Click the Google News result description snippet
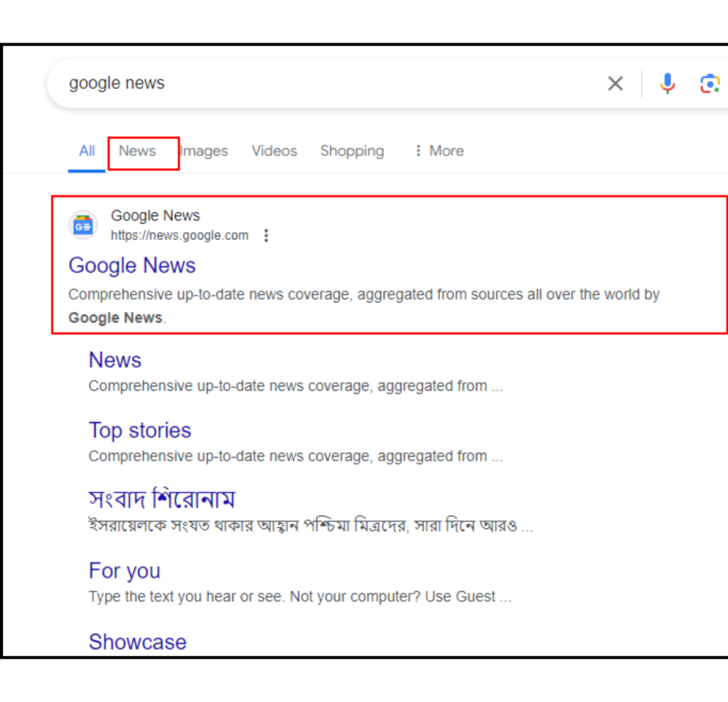The width and height of the screenshot is (728, 702). [x=364, y=306]
